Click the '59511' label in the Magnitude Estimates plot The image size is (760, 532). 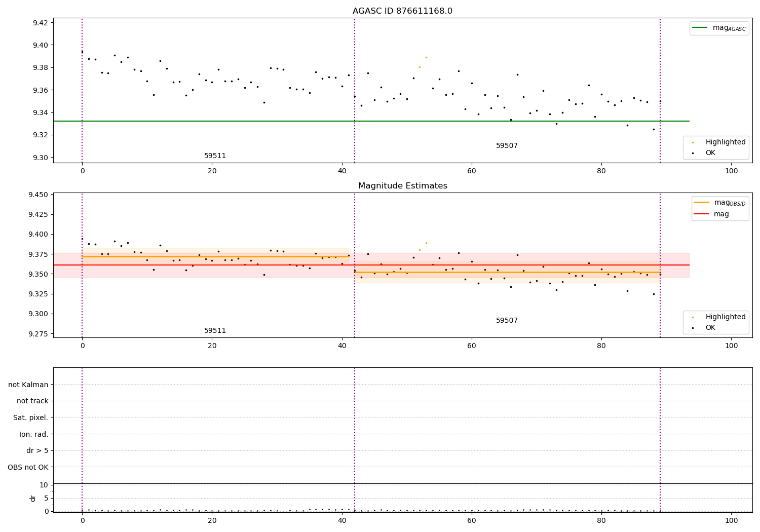(x=215, y=331)
